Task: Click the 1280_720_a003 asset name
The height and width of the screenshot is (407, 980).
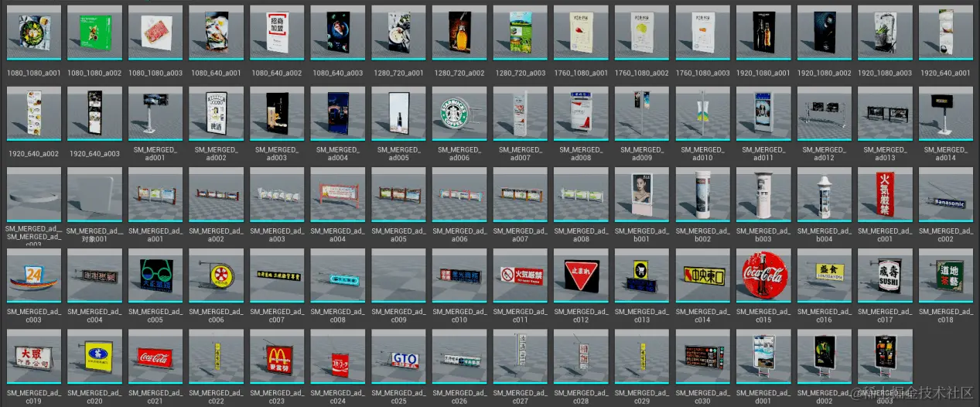Action: pos(521,73)
